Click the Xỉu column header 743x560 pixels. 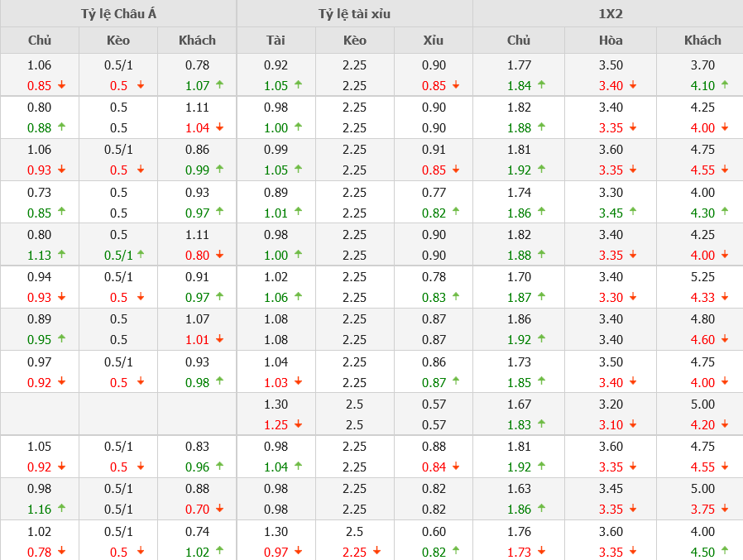[433, 40]
